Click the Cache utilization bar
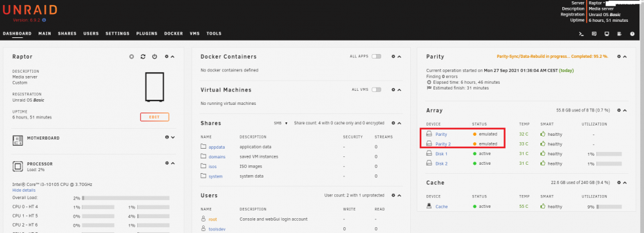Screen dimensions: 644x233 pos(609,207)
